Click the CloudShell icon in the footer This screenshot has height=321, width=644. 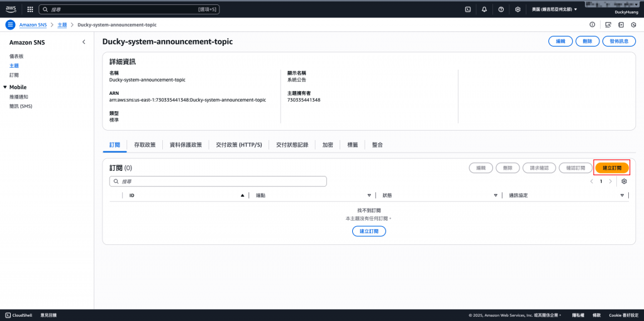(x=8, y=315)
